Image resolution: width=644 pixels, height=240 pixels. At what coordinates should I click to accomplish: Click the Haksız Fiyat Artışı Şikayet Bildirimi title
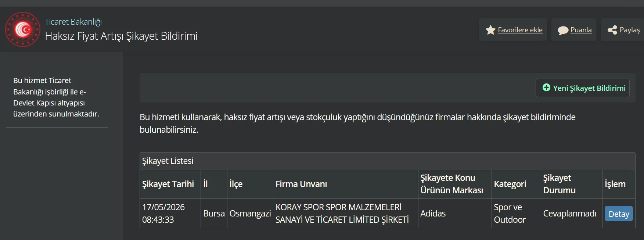point(121,36)
